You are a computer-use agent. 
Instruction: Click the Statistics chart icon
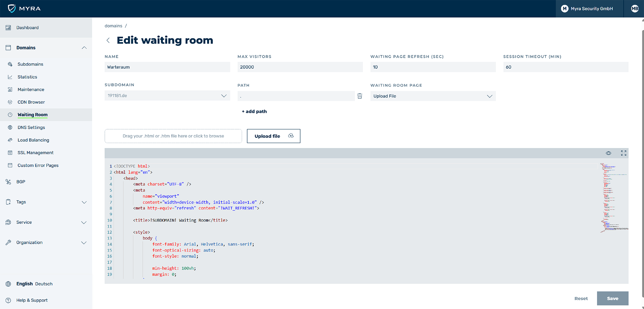tap(10, 77)
